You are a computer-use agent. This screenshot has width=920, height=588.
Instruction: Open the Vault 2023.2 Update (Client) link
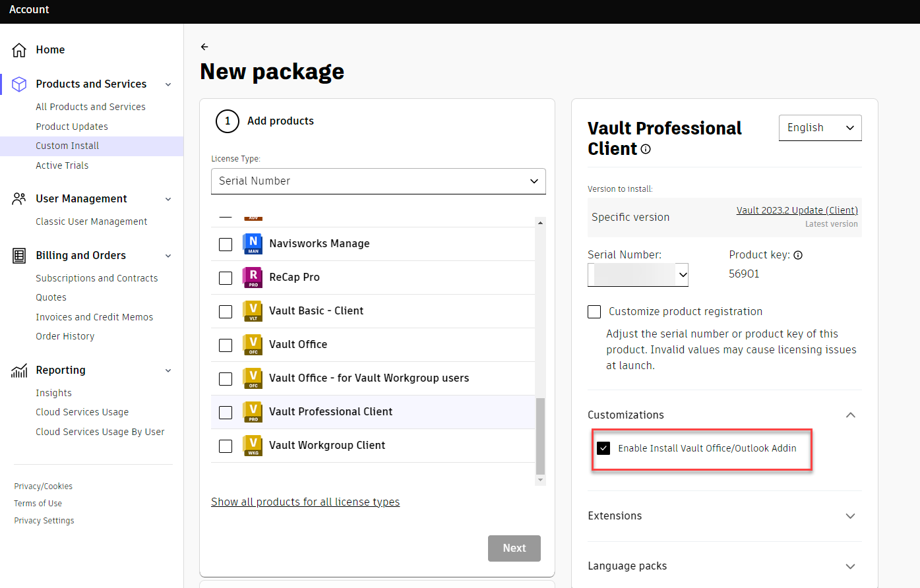(x=797, y=210)
